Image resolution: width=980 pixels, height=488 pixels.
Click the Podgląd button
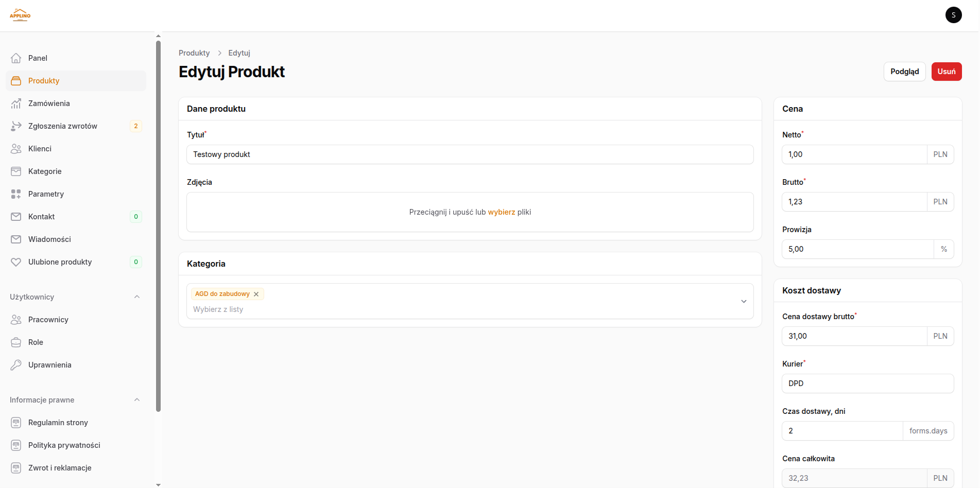click(x=904, y=72)
